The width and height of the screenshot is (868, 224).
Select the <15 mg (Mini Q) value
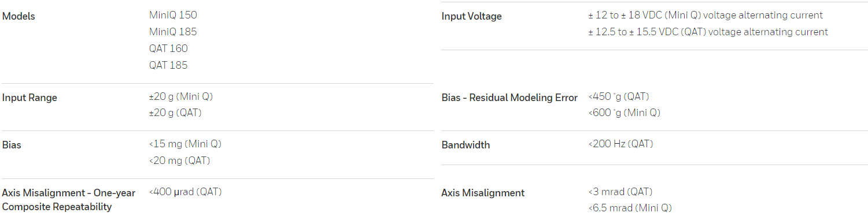(x=185, y=144)
